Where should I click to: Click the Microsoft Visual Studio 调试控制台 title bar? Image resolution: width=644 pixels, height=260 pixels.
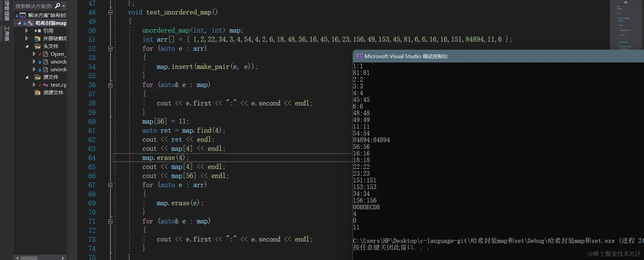pyautogui.click(x=498, y=56)
